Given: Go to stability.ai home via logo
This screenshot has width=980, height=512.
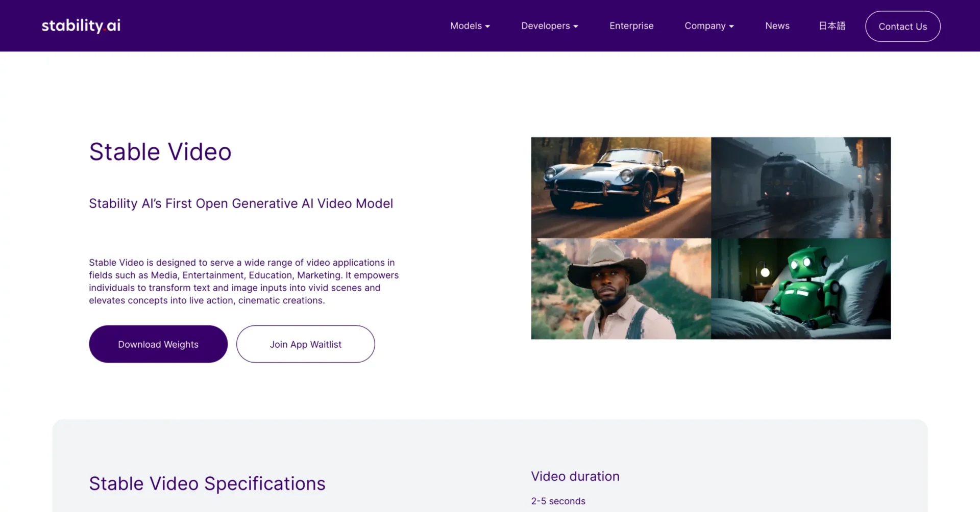Looking at the screenshot, I should point(81,25).
